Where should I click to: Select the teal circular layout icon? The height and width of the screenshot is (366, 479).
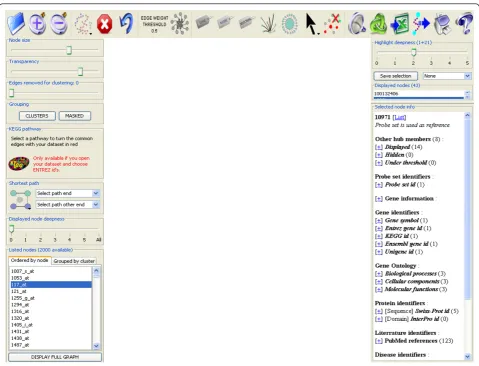click(x=289, y=23)
